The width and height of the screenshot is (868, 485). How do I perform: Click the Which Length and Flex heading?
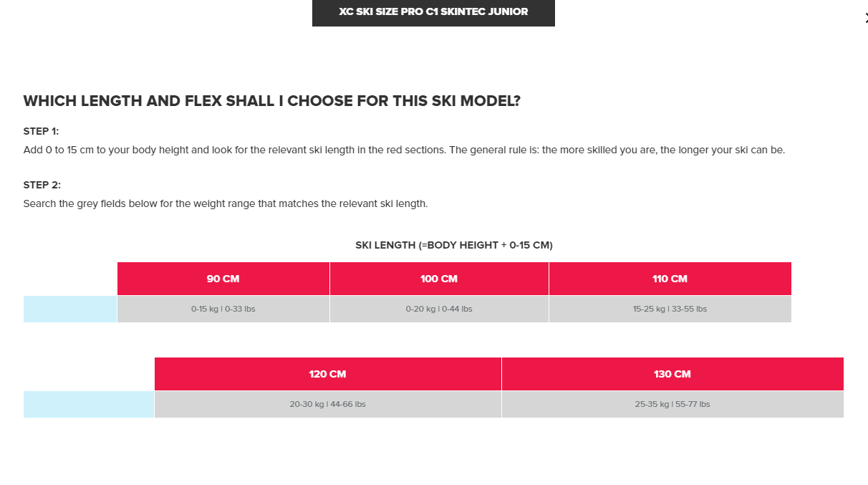coord(271,101)
